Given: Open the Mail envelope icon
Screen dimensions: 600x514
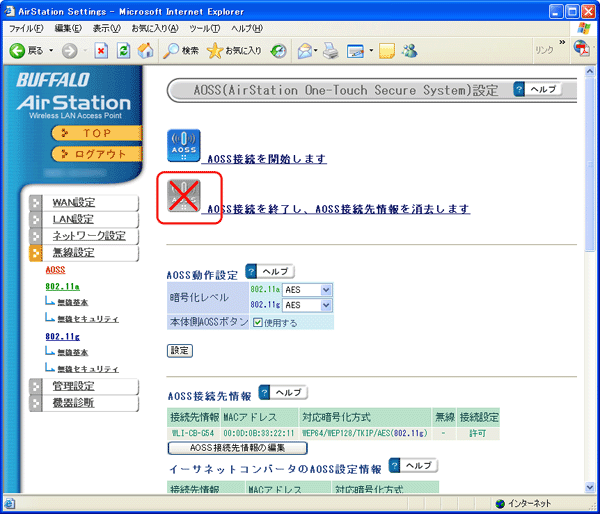Looking at the screenshot, I should (x=305, y=51).
